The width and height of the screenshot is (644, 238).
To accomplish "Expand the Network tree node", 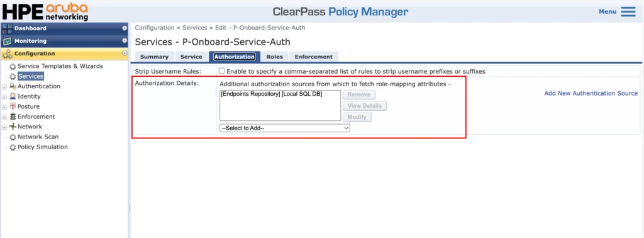I will (4, 127).
